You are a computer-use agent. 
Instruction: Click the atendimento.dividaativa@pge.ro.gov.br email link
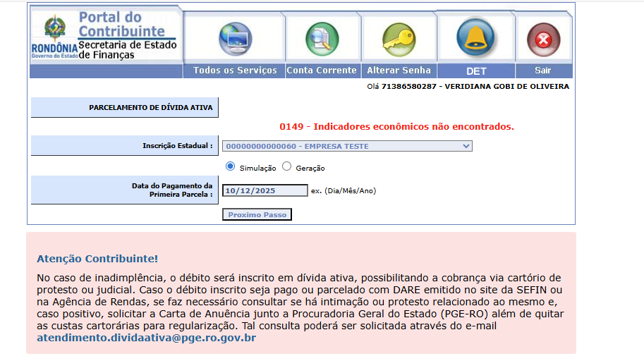click(x=146, y=338)
